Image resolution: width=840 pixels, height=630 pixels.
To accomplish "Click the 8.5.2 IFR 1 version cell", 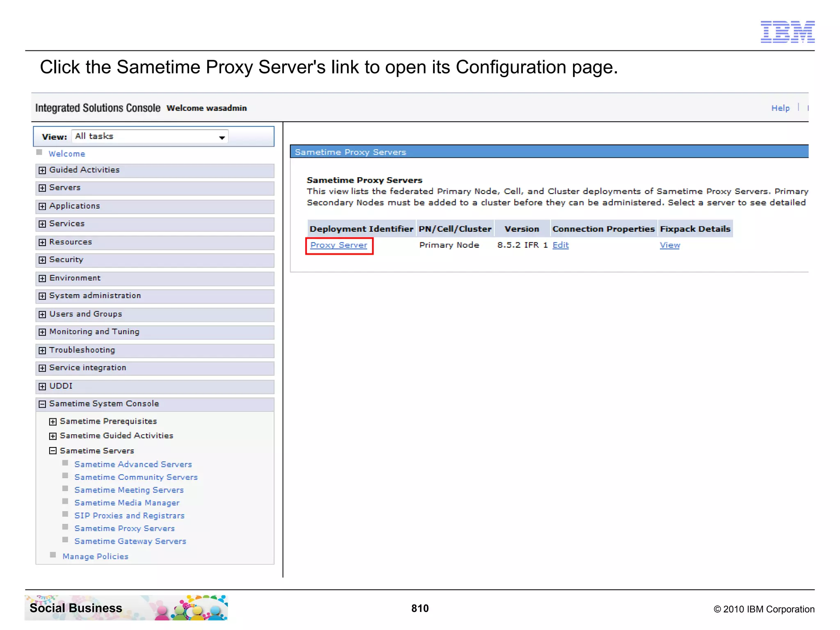I will pyautogui.click(x=523, y=245).
